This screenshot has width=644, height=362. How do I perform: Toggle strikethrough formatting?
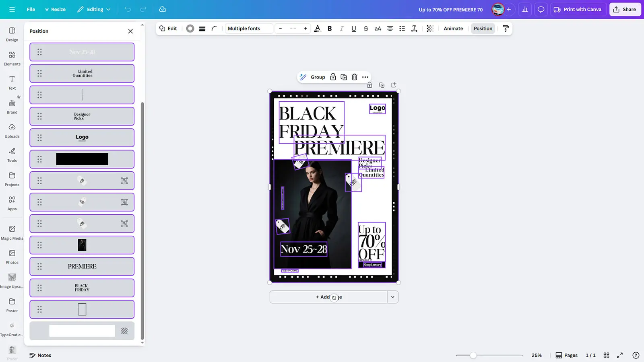[x=365, y=29]
